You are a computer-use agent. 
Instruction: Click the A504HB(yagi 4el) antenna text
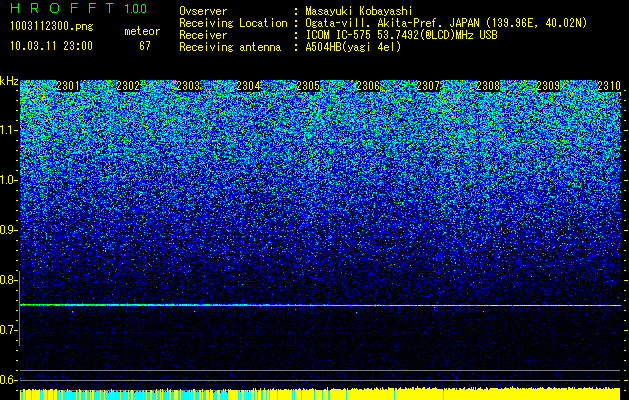(353, 47)
